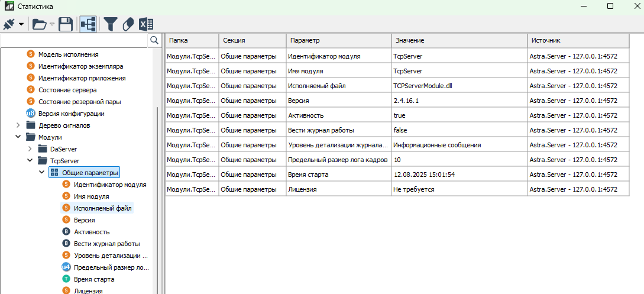Screen dimensions: 644x294
Task: Select Время старта tree item
Action: click(x=93, y=279)
